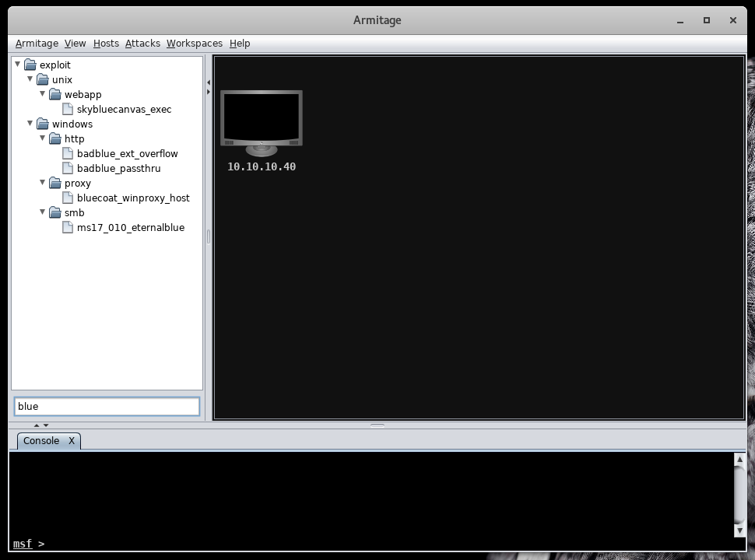Collapse the unix tree node
Viewport: 755px width, 560px height.
click(30, 79)
